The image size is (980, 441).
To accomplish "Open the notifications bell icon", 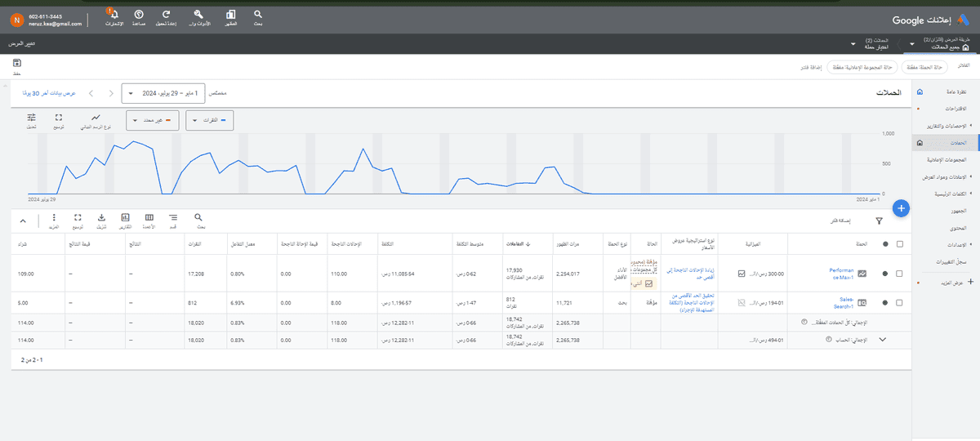I will tap(112, 14).
